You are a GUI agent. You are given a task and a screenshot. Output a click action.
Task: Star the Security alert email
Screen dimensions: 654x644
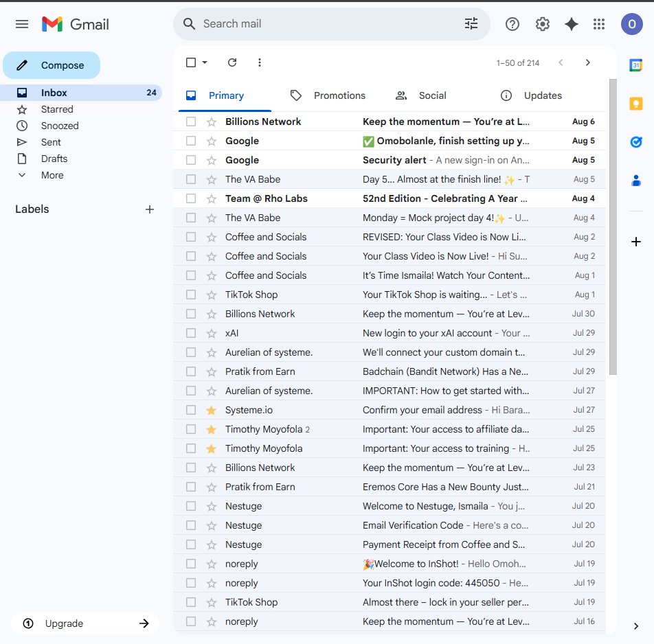[212, 160]
